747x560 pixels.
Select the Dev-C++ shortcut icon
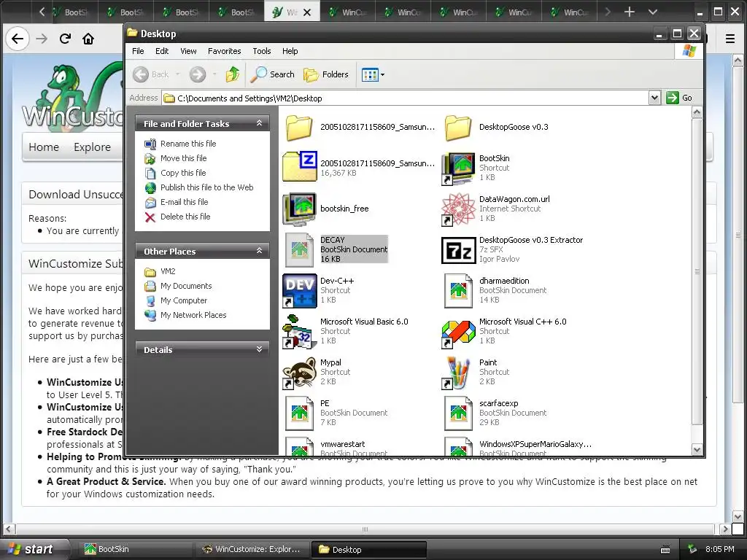point(299,290)
